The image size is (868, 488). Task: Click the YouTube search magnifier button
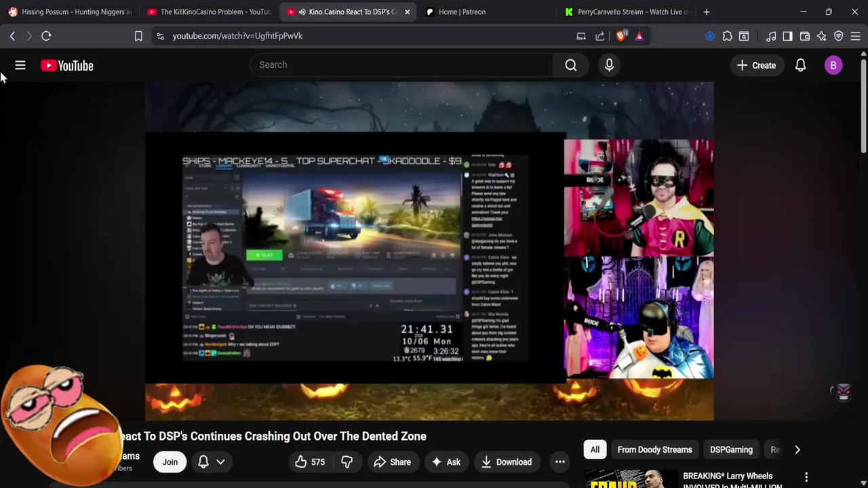(571, 65)
